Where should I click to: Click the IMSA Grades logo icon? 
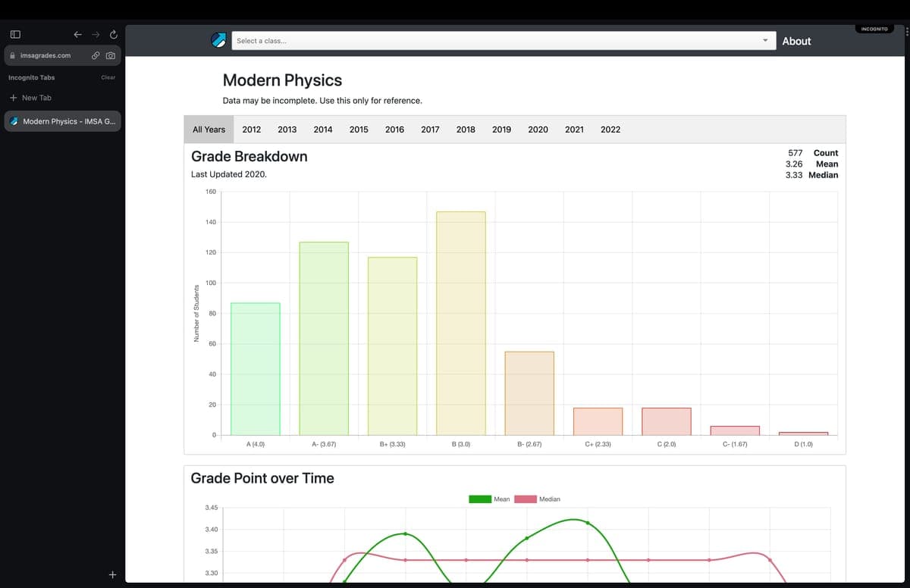pyautogui.click(x=218, y=41)
